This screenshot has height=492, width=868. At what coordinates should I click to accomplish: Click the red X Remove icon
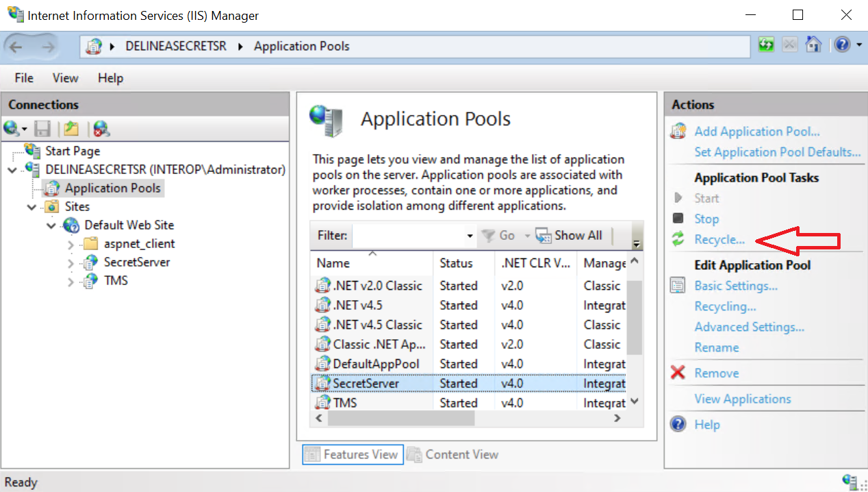(x=678, y=373)
